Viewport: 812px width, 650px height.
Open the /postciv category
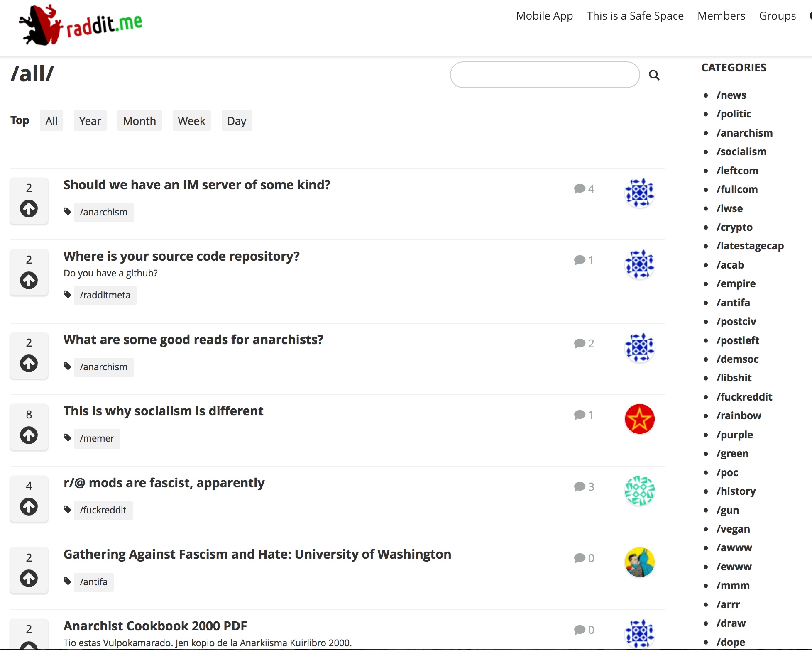pos(736,321)
